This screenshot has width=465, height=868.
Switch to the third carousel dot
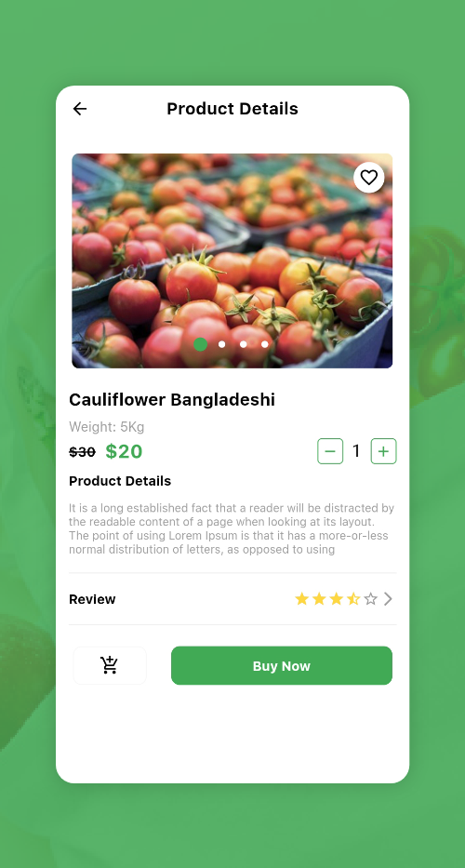point(243,344)
